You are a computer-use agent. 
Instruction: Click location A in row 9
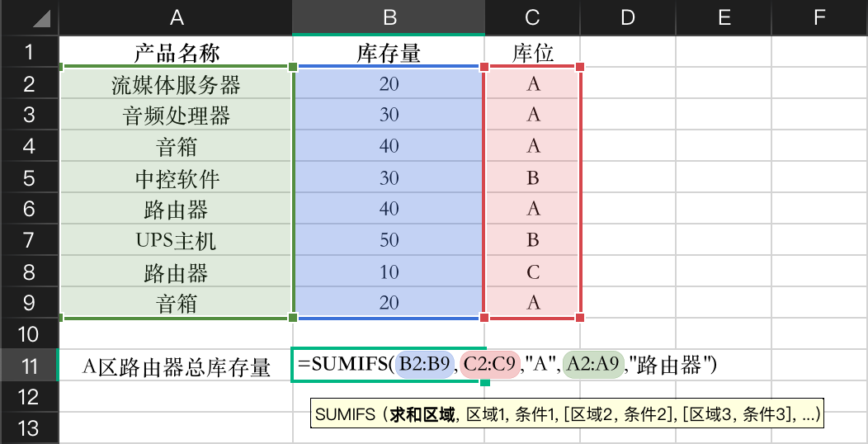click(532, 303)
